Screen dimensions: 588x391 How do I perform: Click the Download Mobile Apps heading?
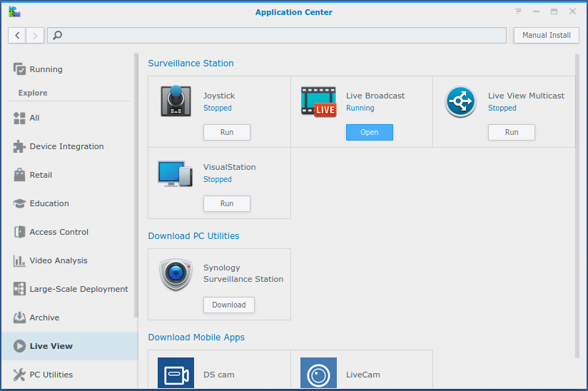click(196, 337)
